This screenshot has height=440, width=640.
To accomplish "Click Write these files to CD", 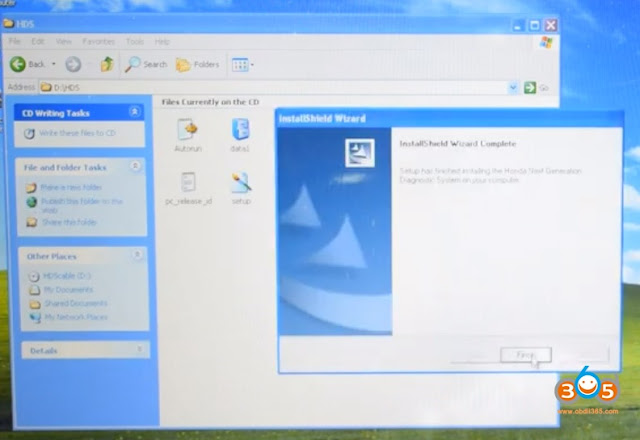I will (x=77, y=133).
